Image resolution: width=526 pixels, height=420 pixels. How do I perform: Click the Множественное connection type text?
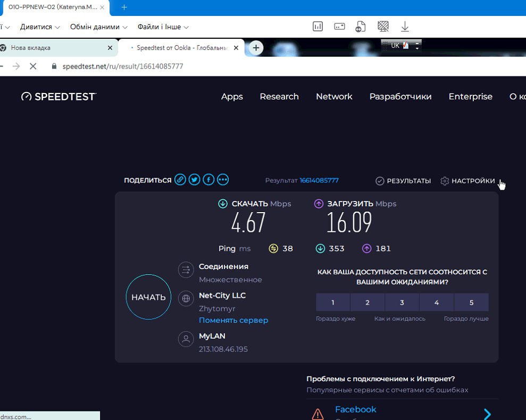point(230,280)
